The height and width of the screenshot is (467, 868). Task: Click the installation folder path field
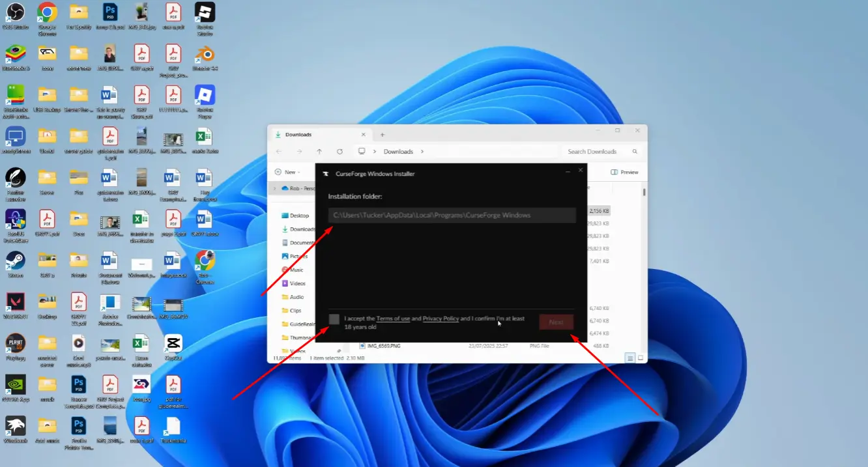pyautogui.click(x=452, y=215)
